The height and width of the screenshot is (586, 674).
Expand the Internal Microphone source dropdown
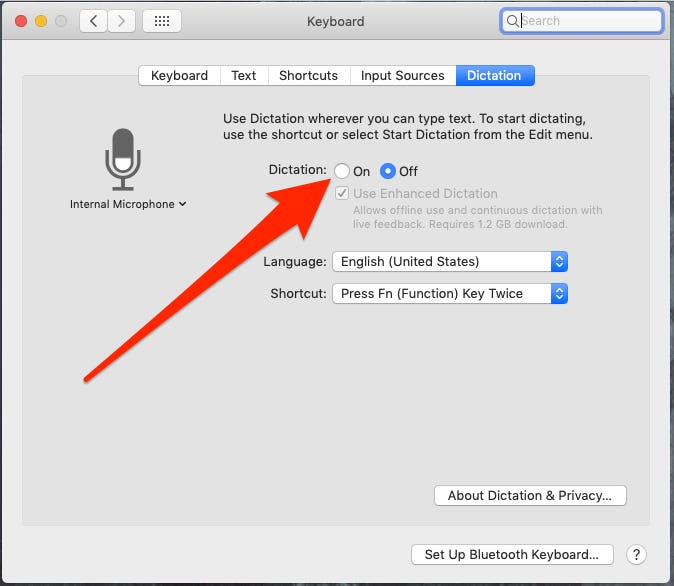[x=128, y=204]
